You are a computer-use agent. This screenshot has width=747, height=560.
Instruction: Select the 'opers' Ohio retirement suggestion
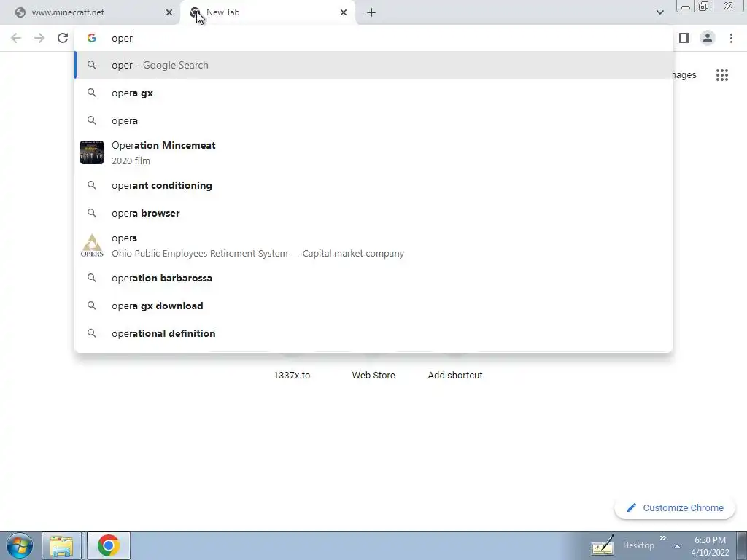click(x=373, y=245)
